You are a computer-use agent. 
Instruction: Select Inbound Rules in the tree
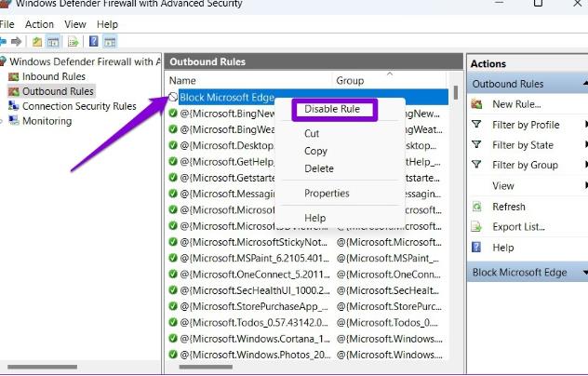click(x=54, y=76)
